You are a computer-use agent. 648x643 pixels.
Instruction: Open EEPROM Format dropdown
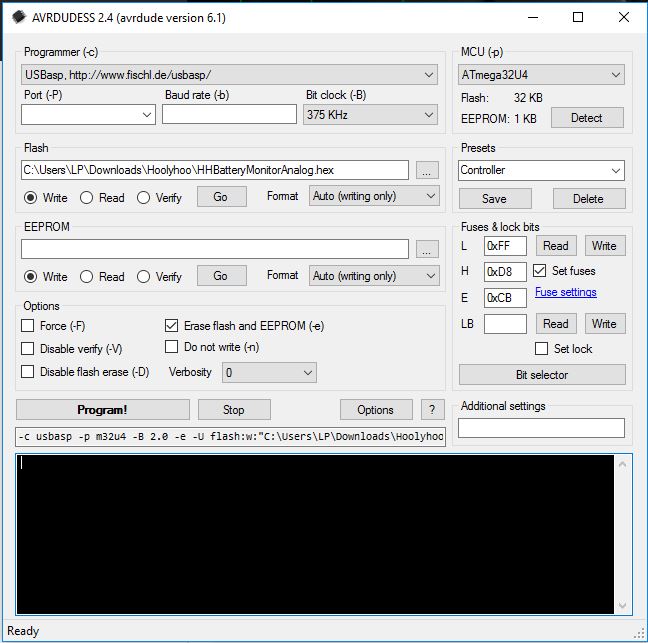374,276
